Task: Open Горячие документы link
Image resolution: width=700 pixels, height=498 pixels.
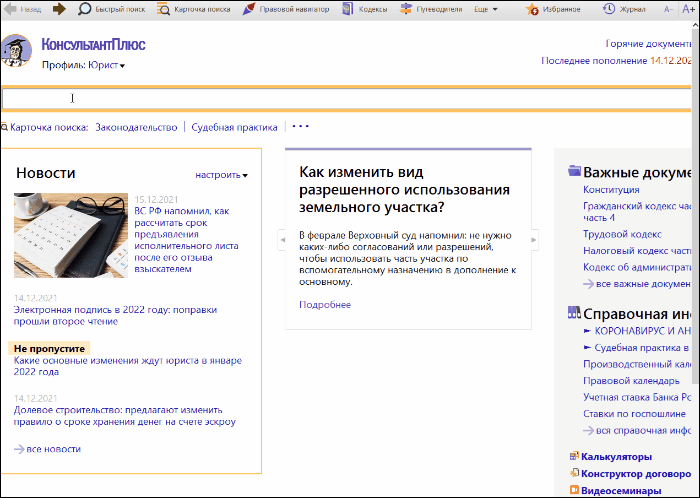Action: click(648, 44)
